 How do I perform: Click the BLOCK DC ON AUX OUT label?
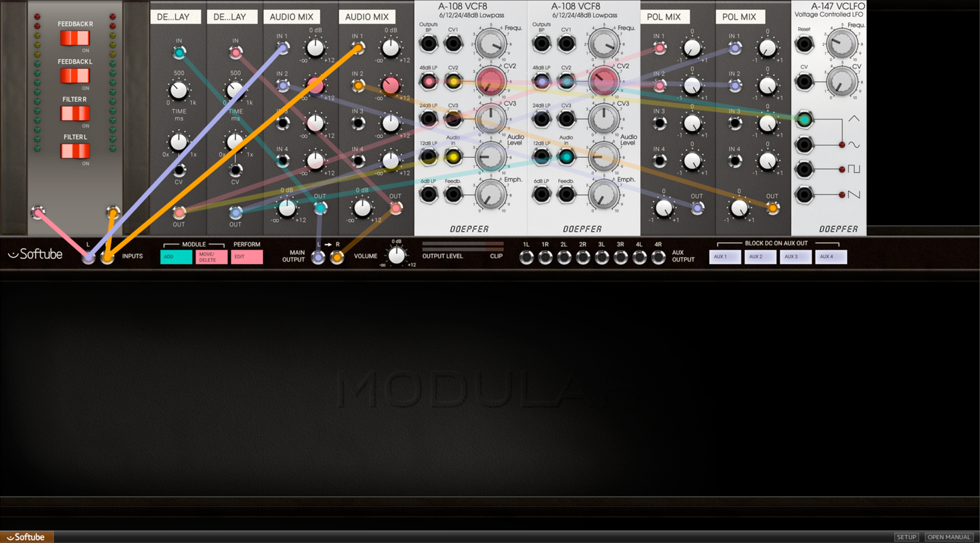pos(776,243)
